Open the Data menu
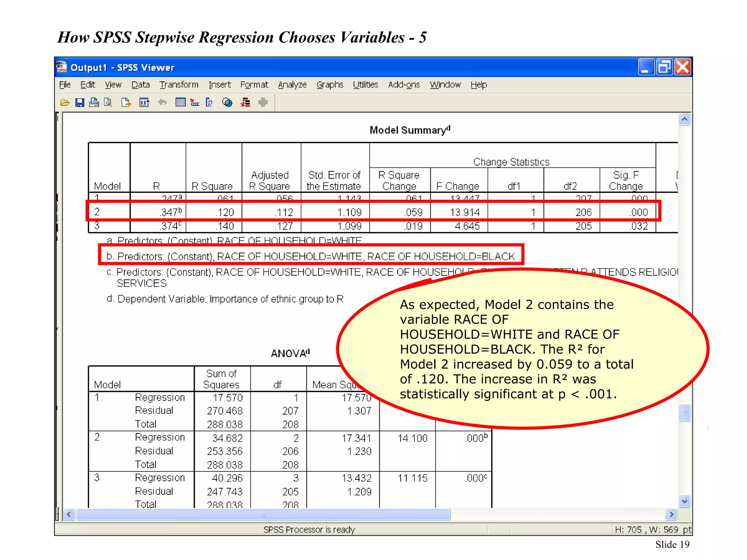This screenshot has height=560, width=747. coord(140,85)
